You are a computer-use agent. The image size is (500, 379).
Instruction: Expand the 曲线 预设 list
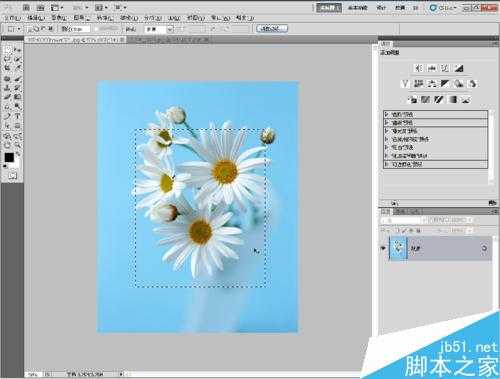[387, 123]
